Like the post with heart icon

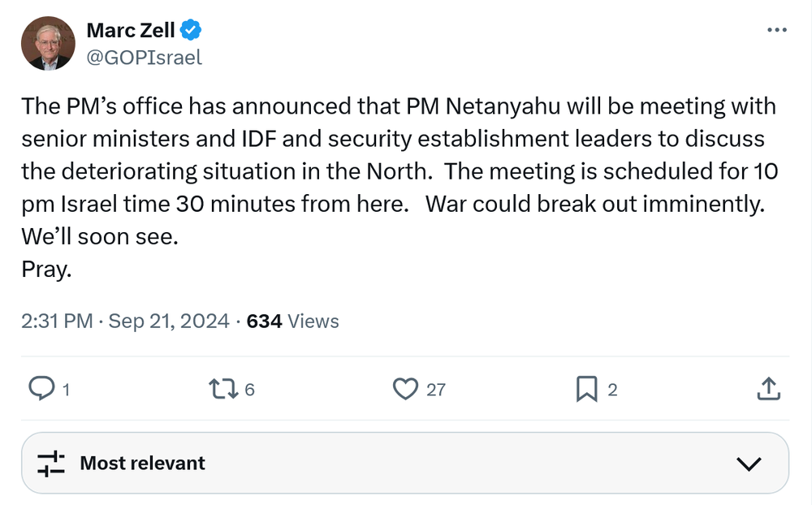(x=404, y=389)
